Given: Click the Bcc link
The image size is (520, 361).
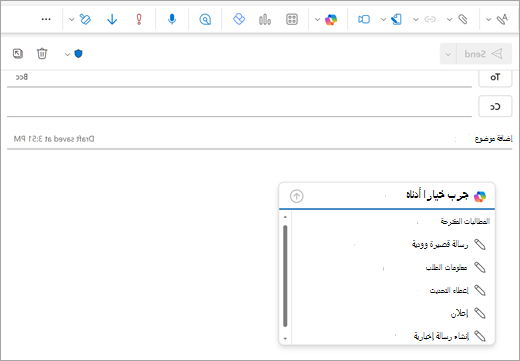Looking at the screenshot, I should 22,77.
